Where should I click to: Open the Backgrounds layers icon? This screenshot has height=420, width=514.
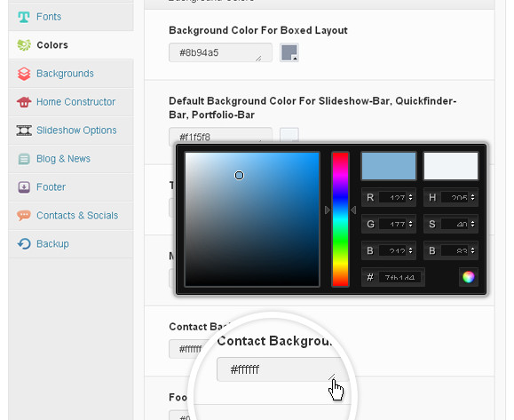coord(24,74)
